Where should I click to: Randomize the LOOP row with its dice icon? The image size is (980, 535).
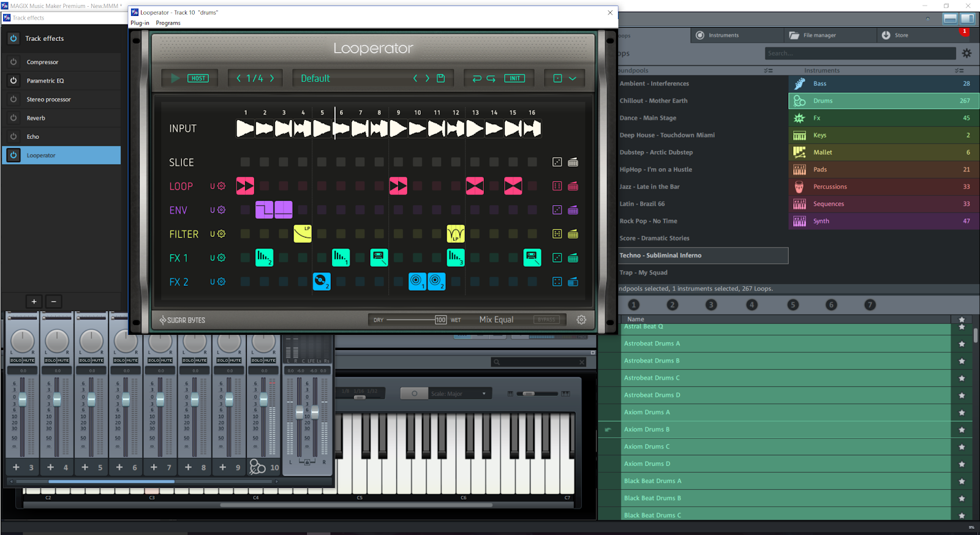pyautogui.click(x=557, y=186)
